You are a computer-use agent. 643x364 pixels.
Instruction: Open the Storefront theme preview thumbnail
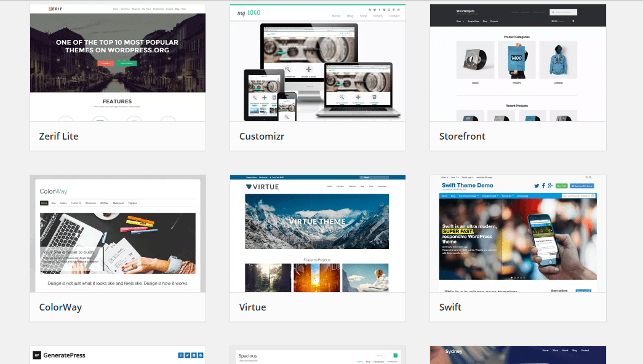pyautogui.click(x=518, y=63)
